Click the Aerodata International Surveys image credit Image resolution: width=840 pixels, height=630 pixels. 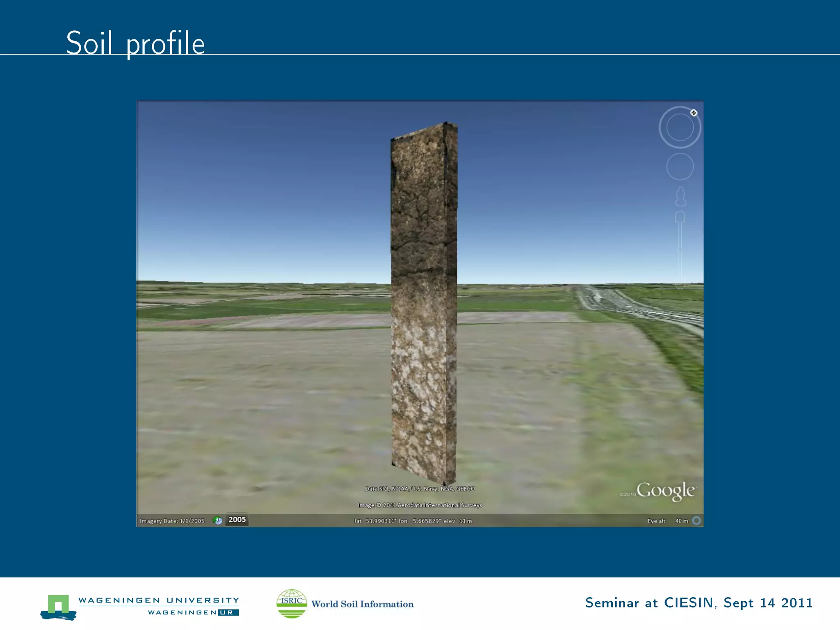click(x=420, y=505)
